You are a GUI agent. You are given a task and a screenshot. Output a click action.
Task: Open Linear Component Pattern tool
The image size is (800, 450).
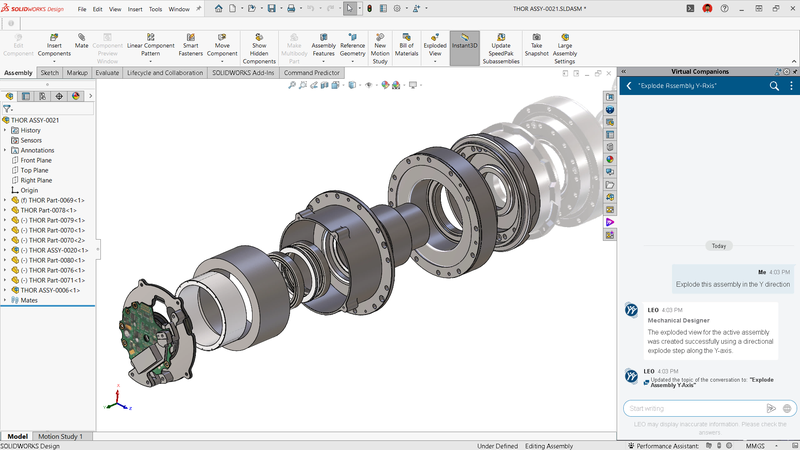click(151, 45)
